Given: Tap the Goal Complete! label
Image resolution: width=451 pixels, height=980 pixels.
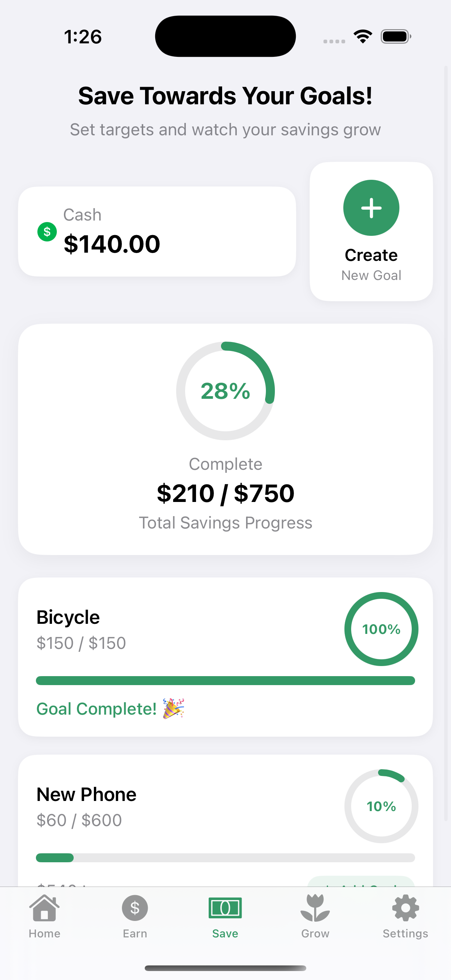Looking at the screenshot, I should (x=96, y=709).
